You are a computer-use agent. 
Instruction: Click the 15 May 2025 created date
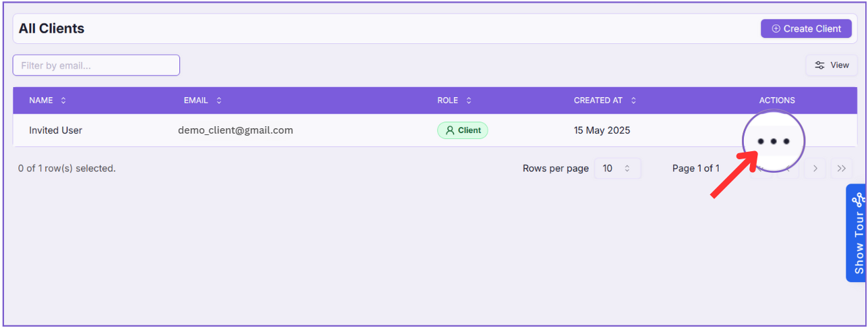coord(602,130)
